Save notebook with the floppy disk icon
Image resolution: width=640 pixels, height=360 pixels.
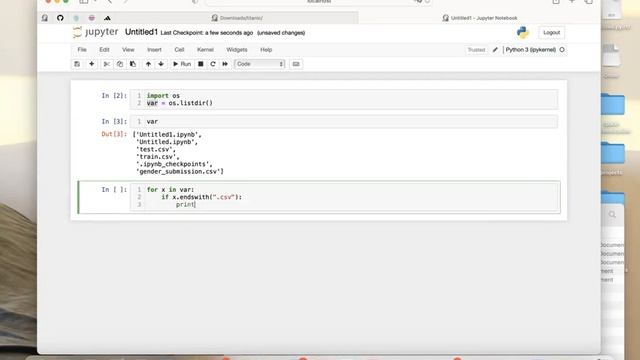point(77,64)
